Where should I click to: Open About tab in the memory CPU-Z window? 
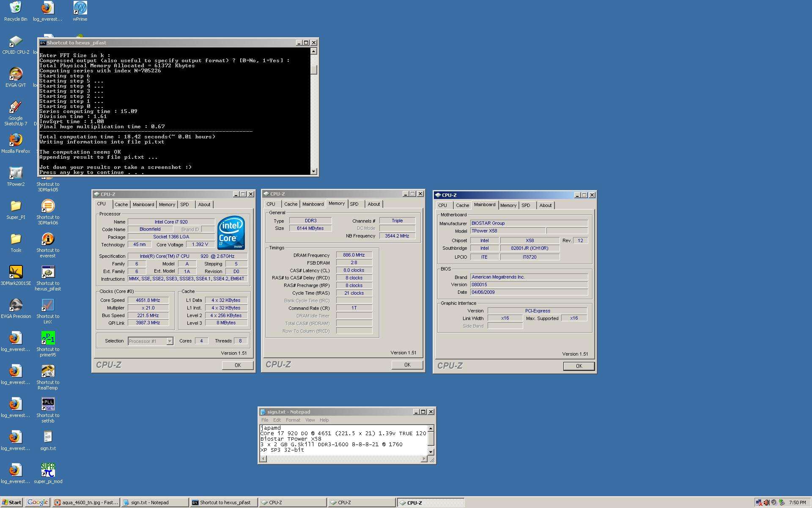[374, 204]
